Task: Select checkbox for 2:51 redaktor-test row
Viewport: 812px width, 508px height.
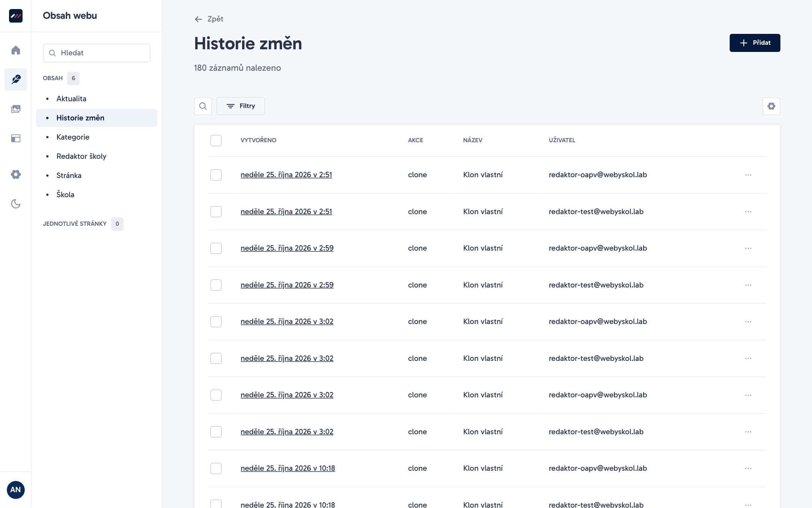Action: pyautogui.click(x=216, y=211)
